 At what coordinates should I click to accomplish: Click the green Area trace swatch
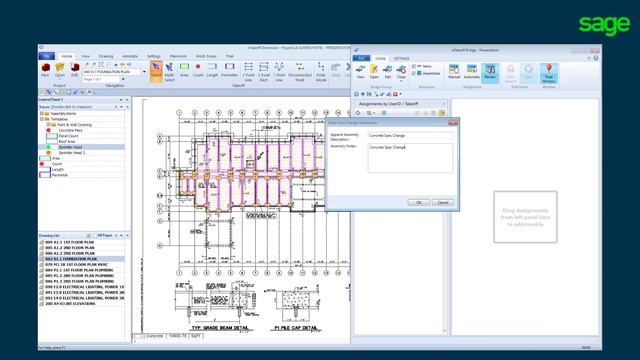tap(45, 158)
